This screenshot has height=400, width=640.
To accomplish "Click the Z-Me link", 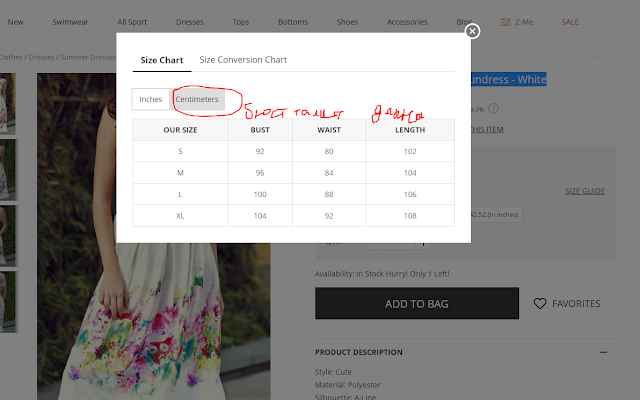I will point(524,22).
